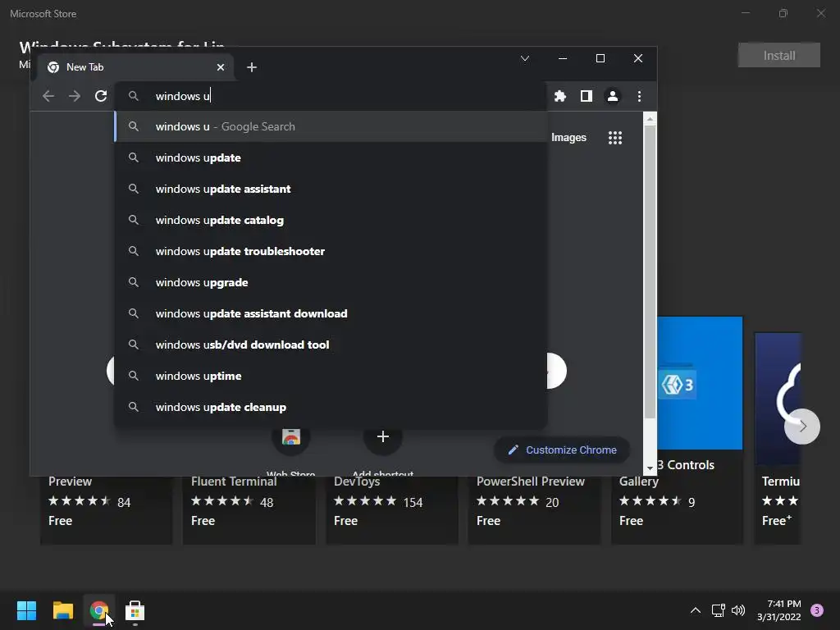The image size is (840, 630).
Task: Choose the 'windows update' suggestion
Action: (331, 157)
